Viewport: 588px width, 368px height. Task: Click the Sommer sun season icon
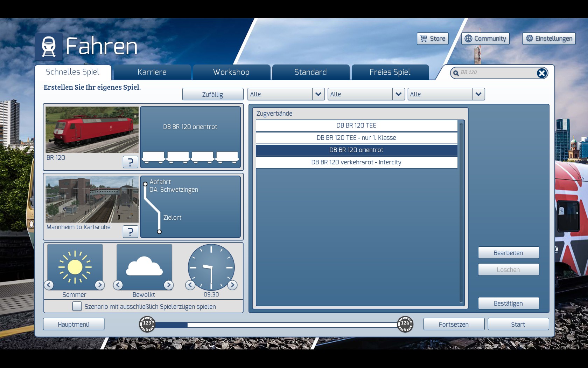[x=75, y=267]
